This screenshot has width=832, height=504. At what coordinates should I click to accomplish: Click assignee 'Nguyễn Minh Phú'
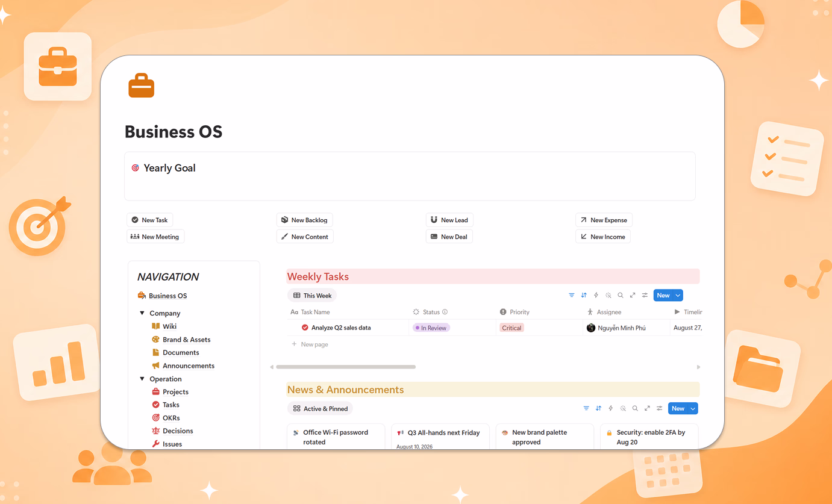pos(616,328)
